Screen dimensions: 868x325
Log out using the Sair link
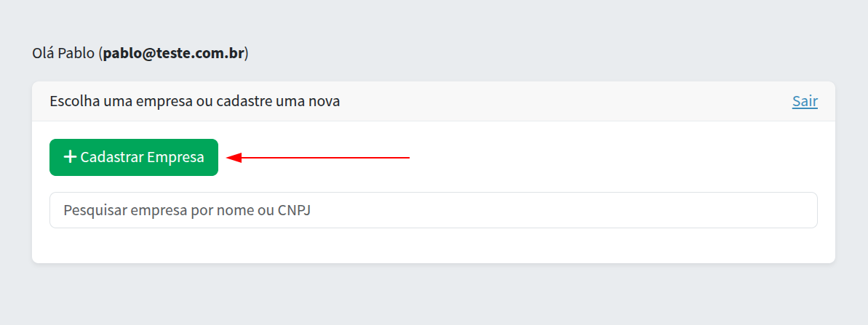coord(805,102)
